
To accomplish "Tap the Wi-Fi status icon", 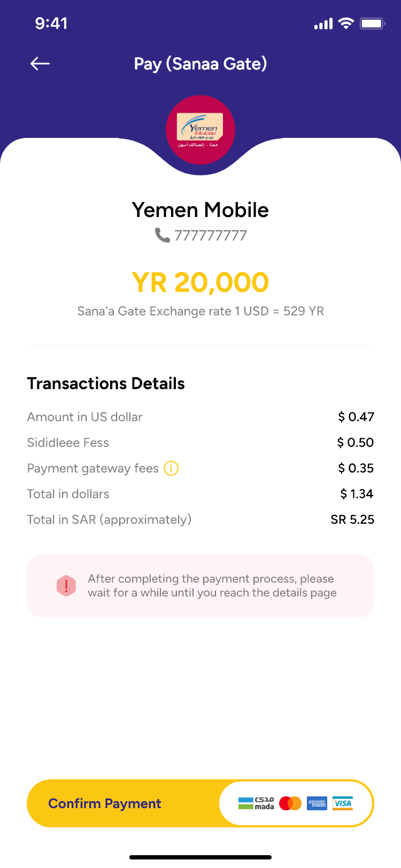I will (x=346, y=24).
